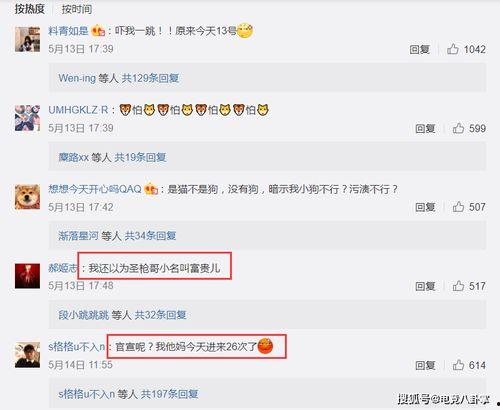
Task: Switch to the 按热度 sort tab
Action: (30, 9)
